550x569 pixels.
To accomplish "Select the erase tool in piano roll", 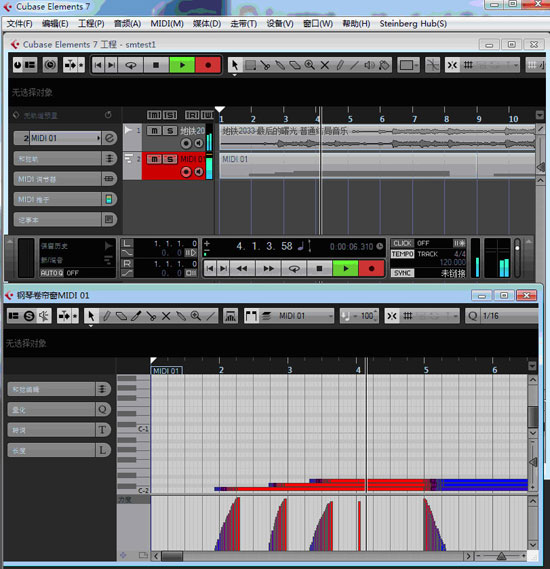I will (x=121, y=316).
